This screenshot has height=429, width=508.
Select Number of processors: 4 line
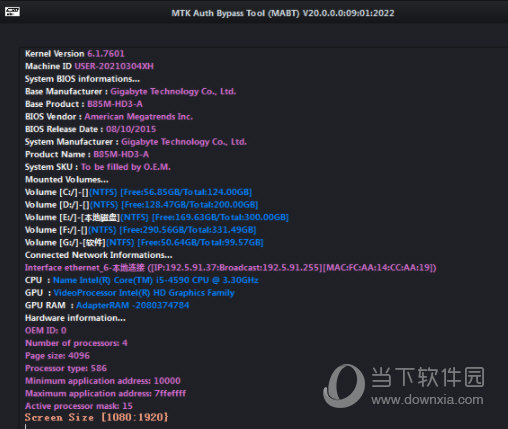click(x=76, y=343)
